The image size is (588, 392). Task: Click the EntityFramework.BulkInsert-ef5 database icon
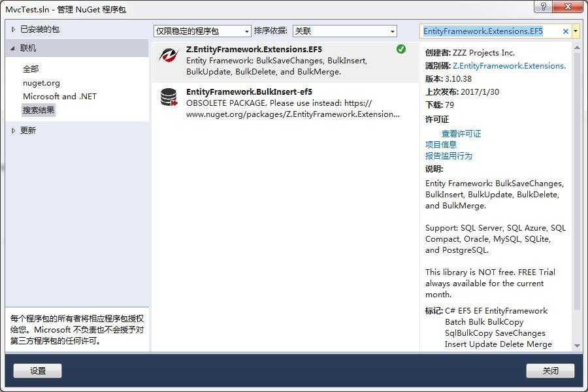click(x=169, y=97)
